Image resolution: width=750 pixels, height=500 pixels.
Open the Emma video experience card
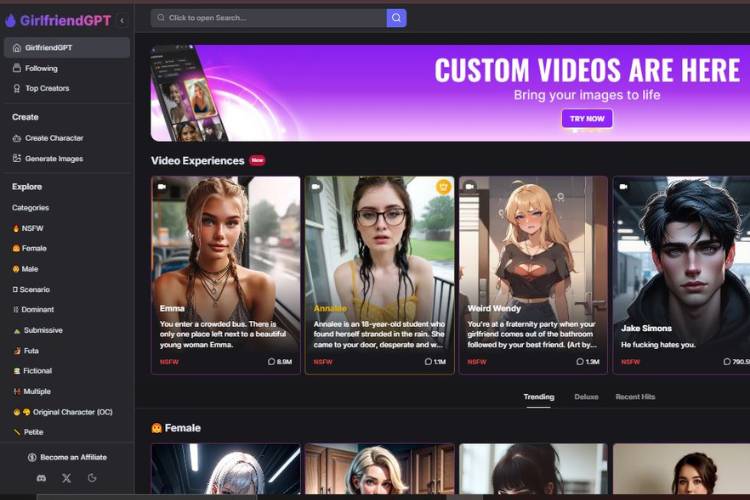226,275
